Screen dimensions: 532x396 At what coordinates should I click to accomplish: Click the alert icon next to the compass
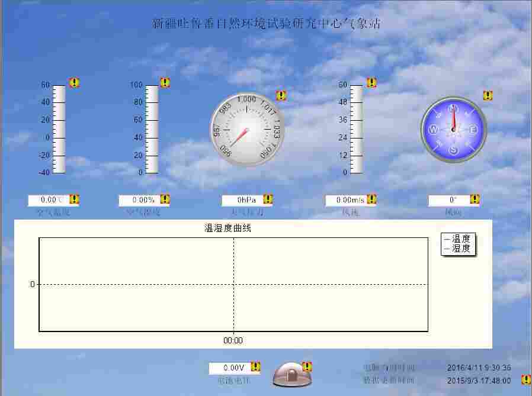coord(488,95)
